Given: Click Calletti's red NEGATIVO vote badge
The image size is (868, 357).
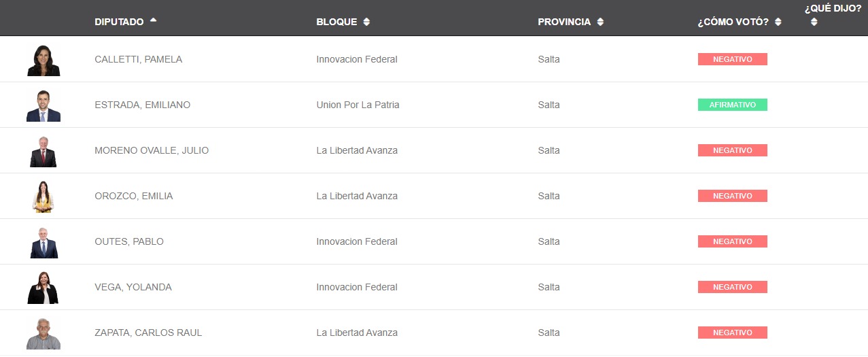Looking at the screenshot, I should [732, 59].
